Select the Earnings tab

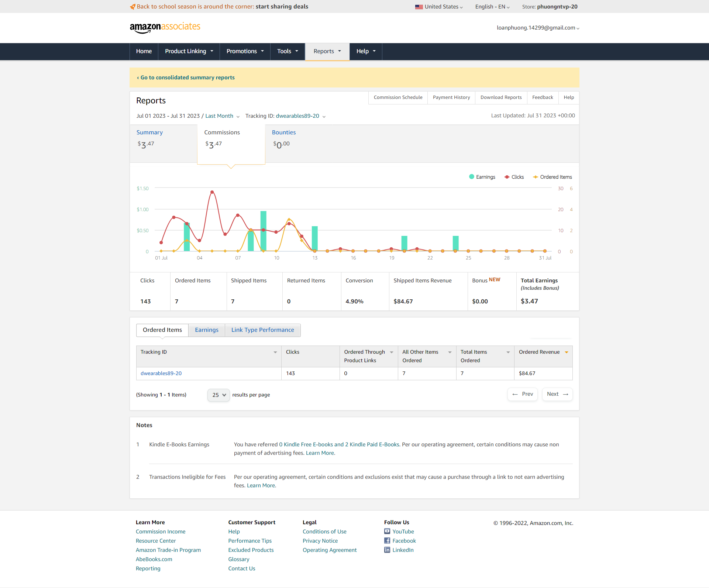[207, 330]
